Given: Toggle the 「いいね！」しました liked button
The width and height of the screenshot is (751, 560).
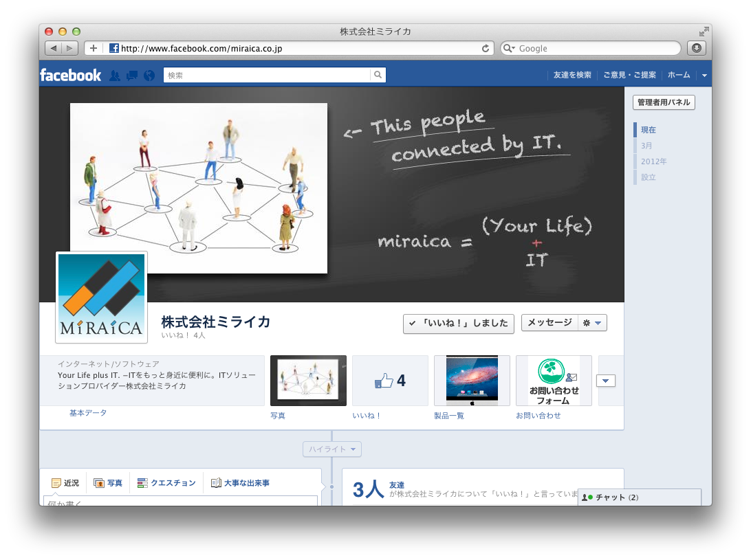Looking at the screenshot, I should click(458, 324).
